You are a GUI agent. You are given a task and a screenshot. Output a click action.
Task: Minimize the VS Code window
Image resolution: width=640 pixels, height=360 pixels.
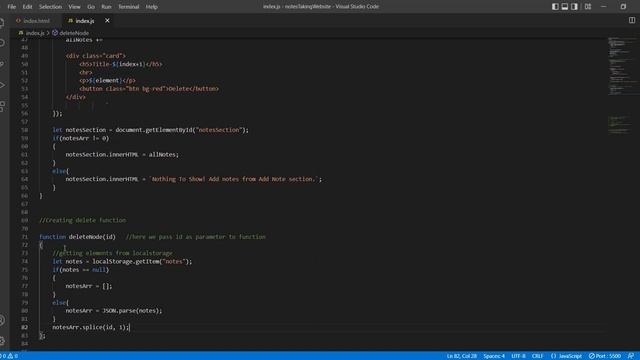point(604,7)
